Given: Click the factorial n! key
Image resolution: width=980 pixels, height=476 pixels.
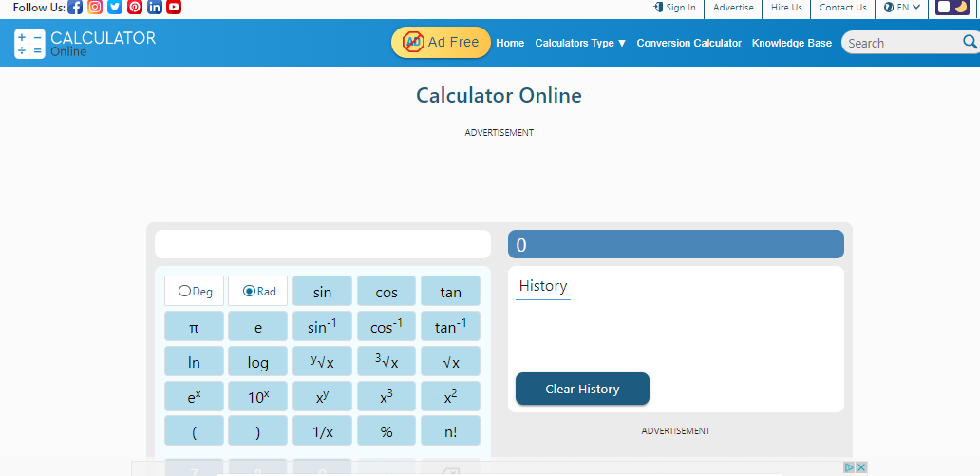Looking at the screenshot, I should pyautogui.click(x=451, y=431).
